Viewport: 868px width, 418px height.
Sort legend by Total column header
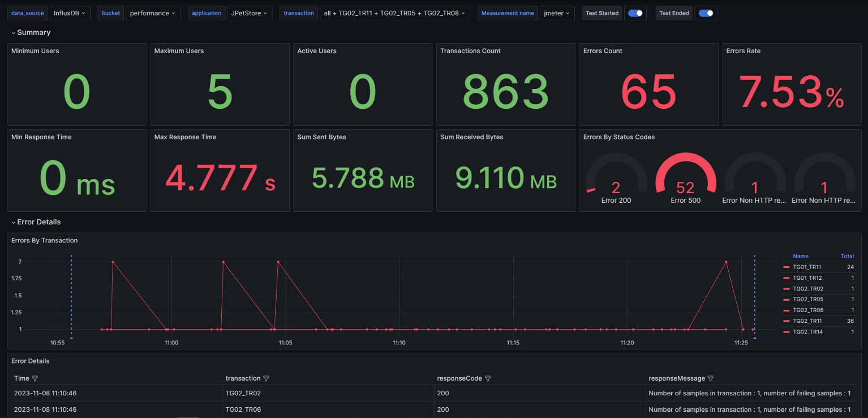846,256
